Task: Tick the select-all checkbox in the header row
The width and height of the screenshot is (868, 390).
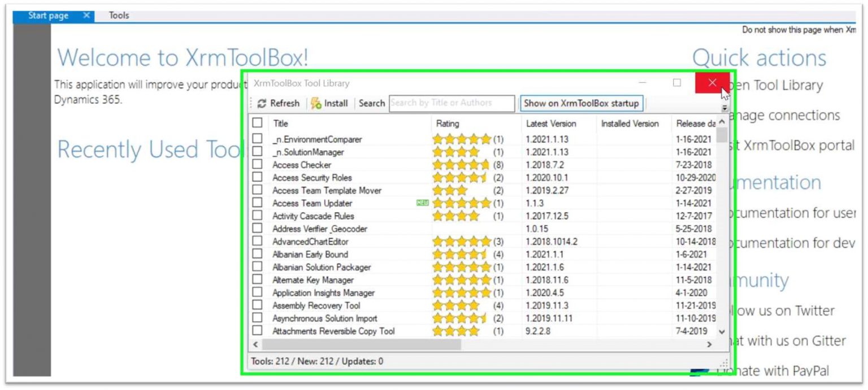Action: pos(258,123)
